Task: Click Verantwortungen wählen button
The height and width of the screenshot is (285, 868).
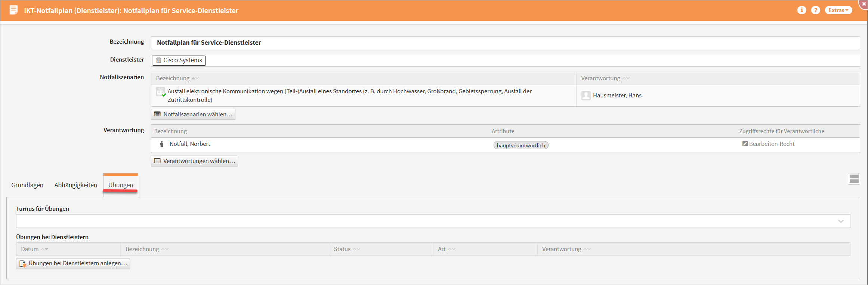Action: click(194, 161)
